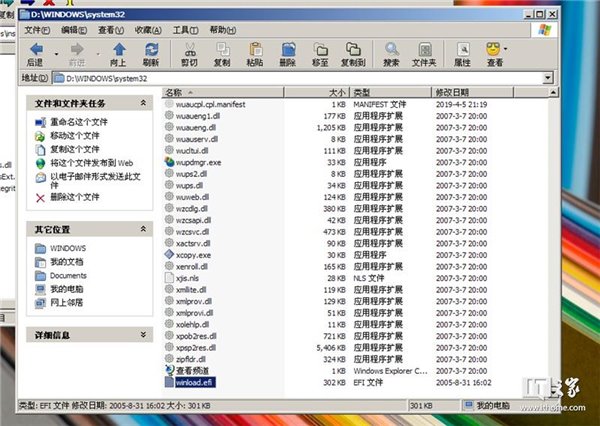The height and width of the screenshot is (426, 600).
Task: Open Documents link in other places
Action: coord(68,276)
